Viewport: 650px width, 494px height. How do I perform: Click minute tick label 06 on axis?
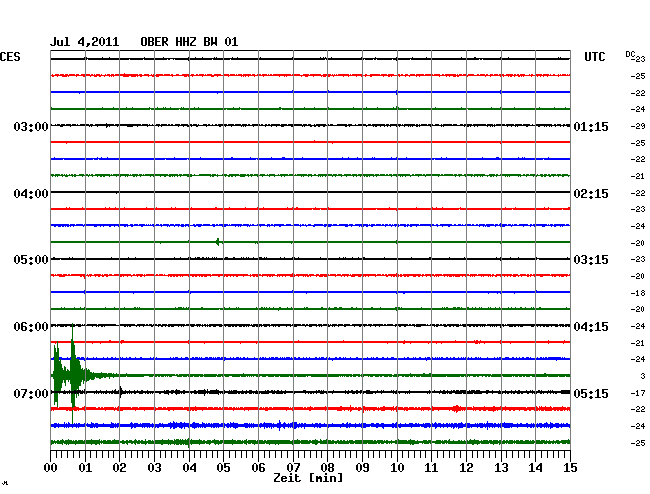pyautogui.click(x=258, y=468)
